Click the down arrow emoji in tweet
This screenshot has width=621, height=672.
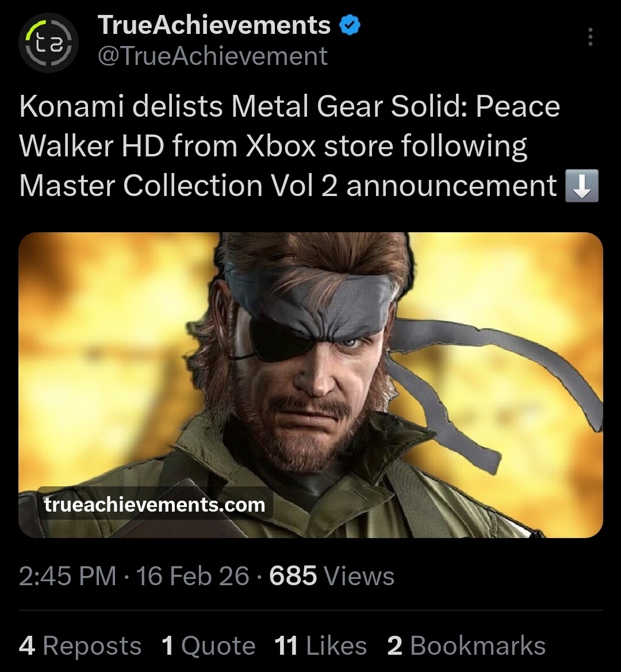pyautogui.click(x=582, y=187)
